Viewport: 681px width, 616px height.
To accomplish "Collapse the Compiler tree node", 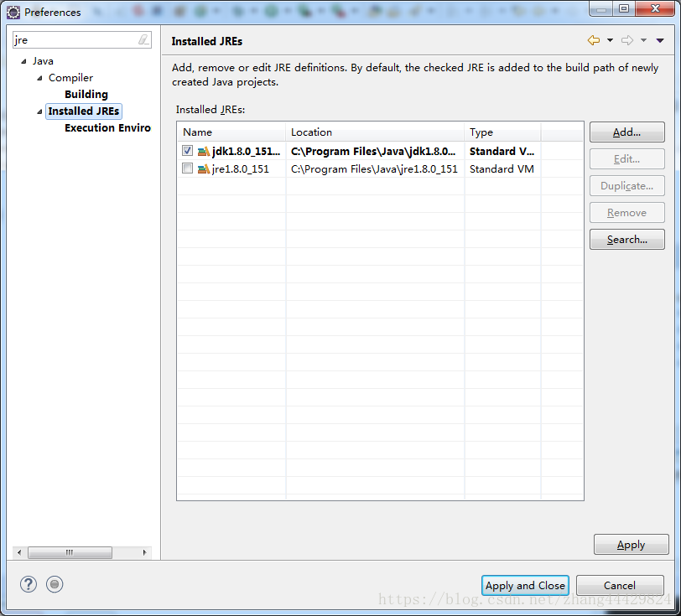I will pyautogui.click(x=39, y=78).
